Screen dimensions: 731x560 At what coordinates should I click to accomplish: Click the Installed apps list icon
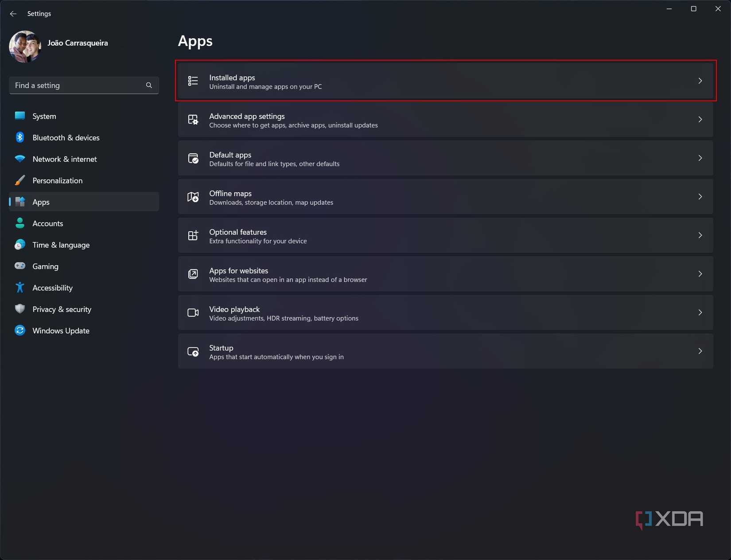pos(193,81)
